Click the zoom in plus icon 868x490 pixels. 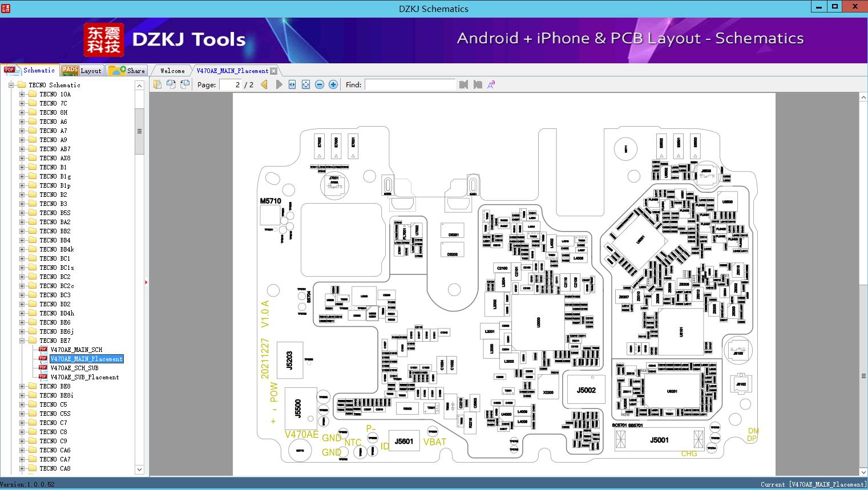coord(333,84)
